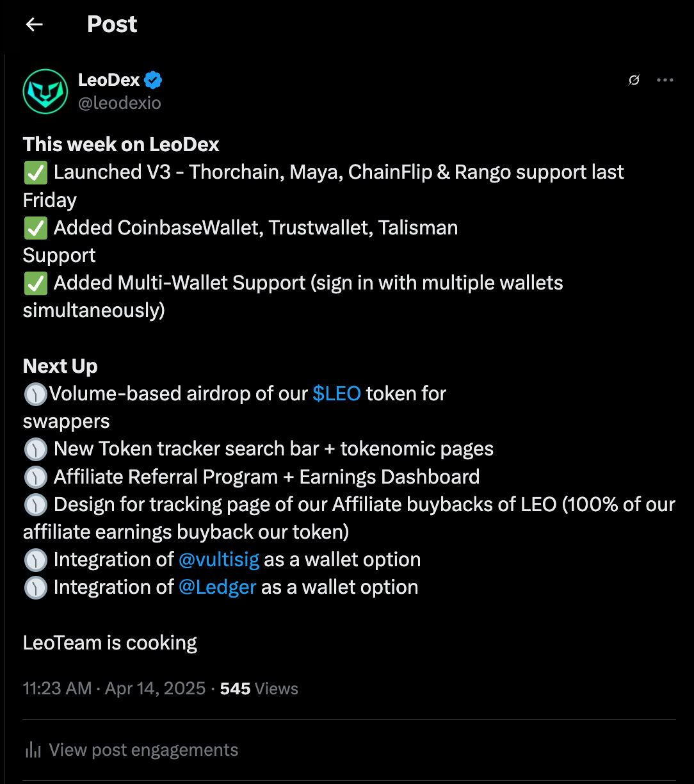Click the LeoDex display name
Image resolution: width=694 pixels, height=784 pixels.
tap(109, 80)
